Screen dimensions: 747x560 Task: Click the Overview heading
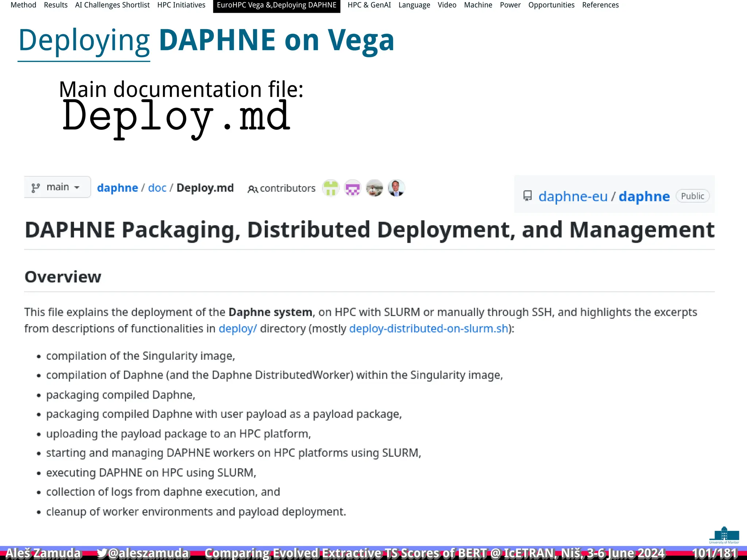point(63,277)
